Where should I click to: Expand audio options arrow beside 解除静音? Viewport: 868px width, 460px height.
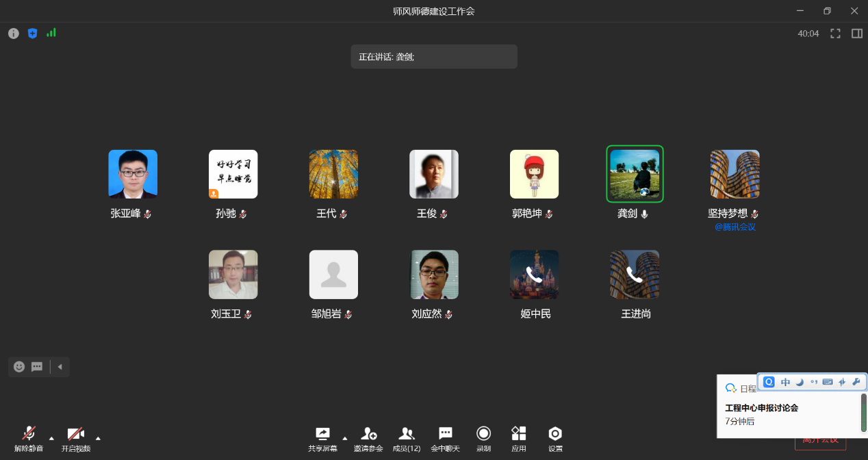pos(51,438)
